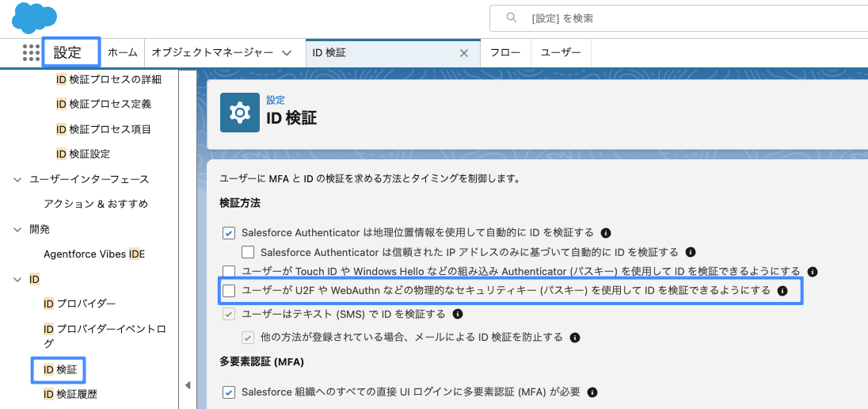Open ID 検証設定 in sidebar
Screen dimensions: 868x409
83,154
